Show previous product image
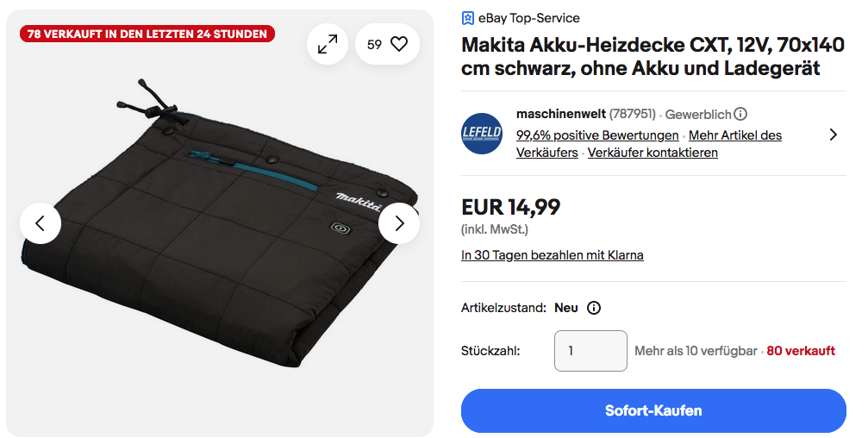The width and height of the screenshot is (868, 438). [x=41, y=223]
